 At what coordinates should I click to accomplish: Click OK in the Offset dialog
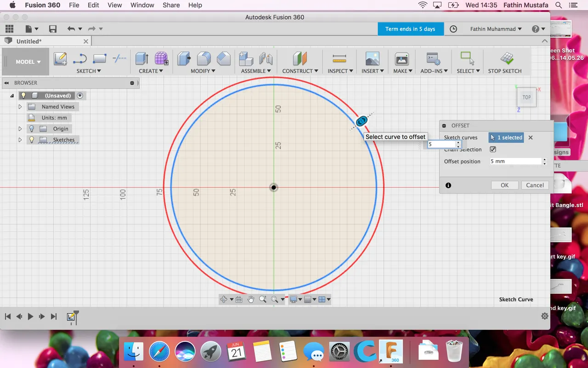[x=504, y=185]
